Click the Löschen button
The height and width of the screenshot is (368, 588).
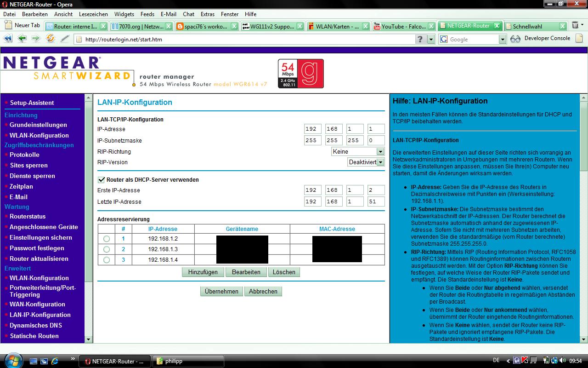pos(284,272)
